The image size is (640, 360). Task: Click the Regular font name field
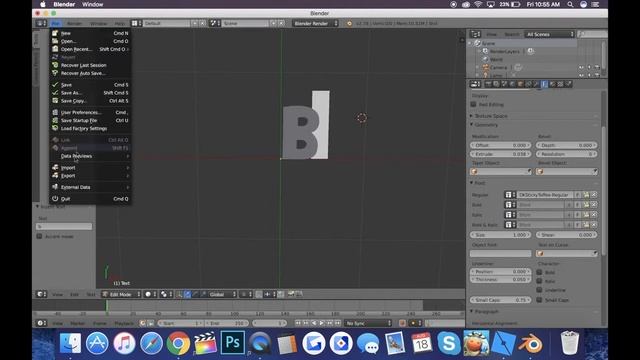tap(545, 195)
